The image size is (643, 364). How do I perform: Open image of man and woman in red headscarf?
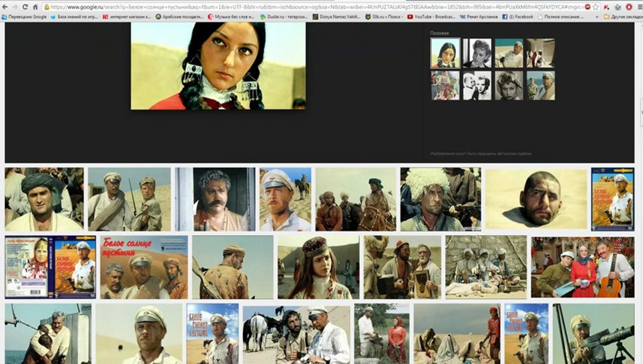pyautogui.click(x=382, y=334)
